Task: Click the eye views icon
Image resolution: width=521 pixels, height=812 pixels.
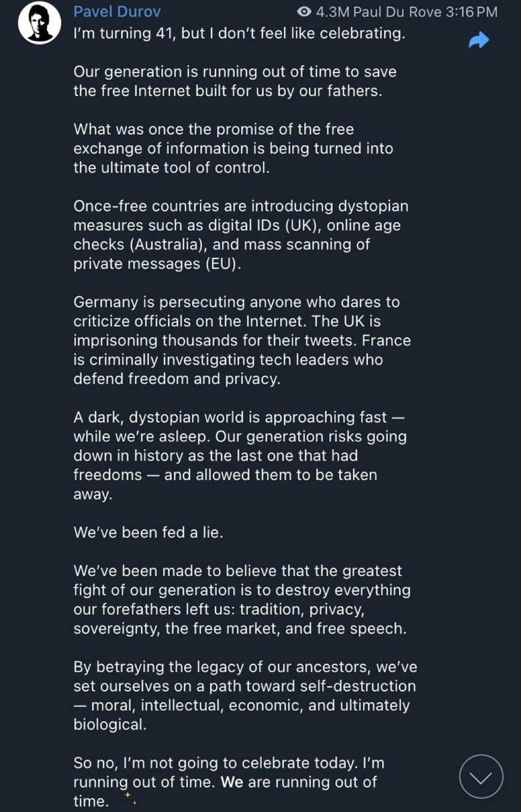Action: pos(304,12)
